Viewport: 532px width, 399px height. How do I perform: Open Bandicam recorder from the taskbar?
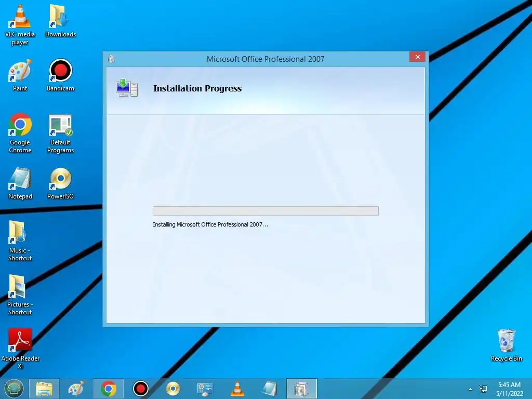pyautogui.click(x=140, y=389)
